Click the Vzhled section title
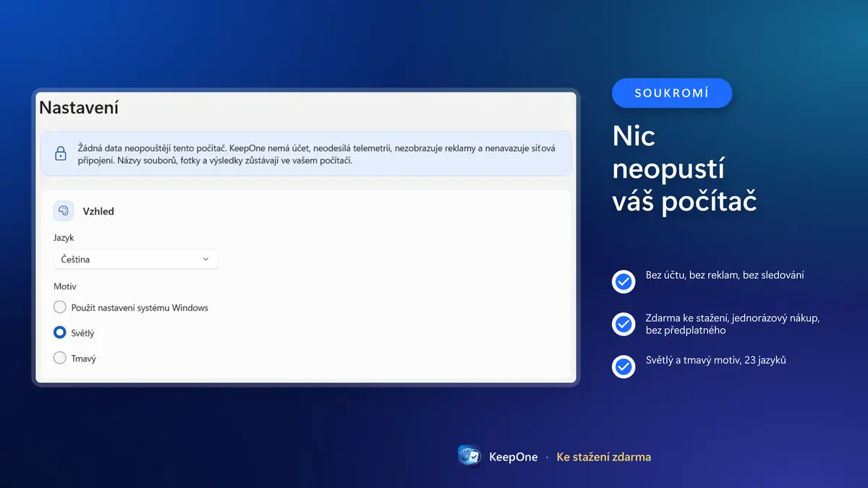Image resolution: width=868 pixels, height=488 pixels. click(x=98, y=211)
